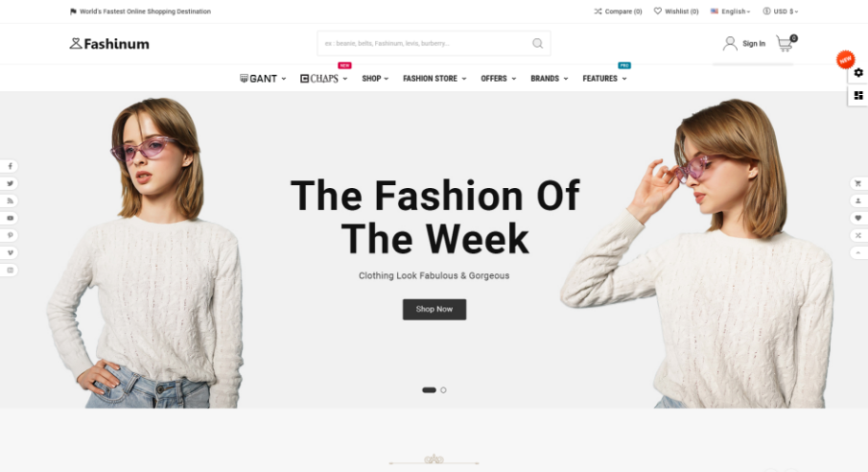Click the Shop Now button
Viewport: 868px width, 472px height.
434,309
